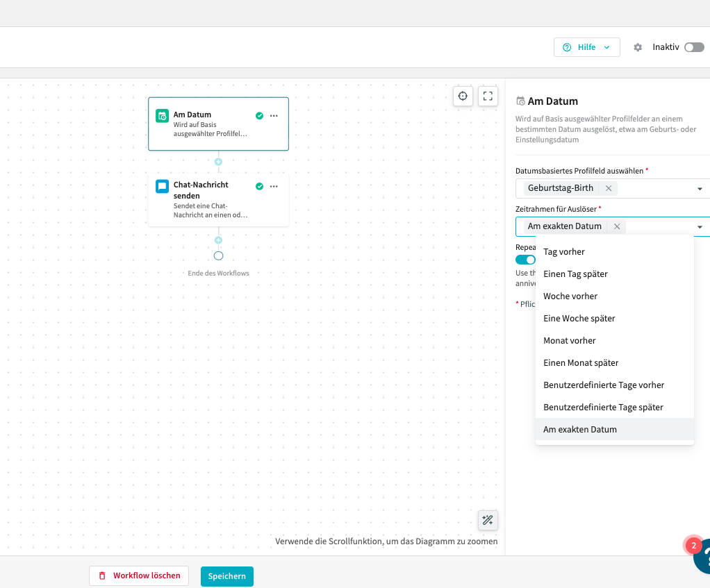Open the settings gear icon
This screenshot has width=710, height=588.
[638, 47]
